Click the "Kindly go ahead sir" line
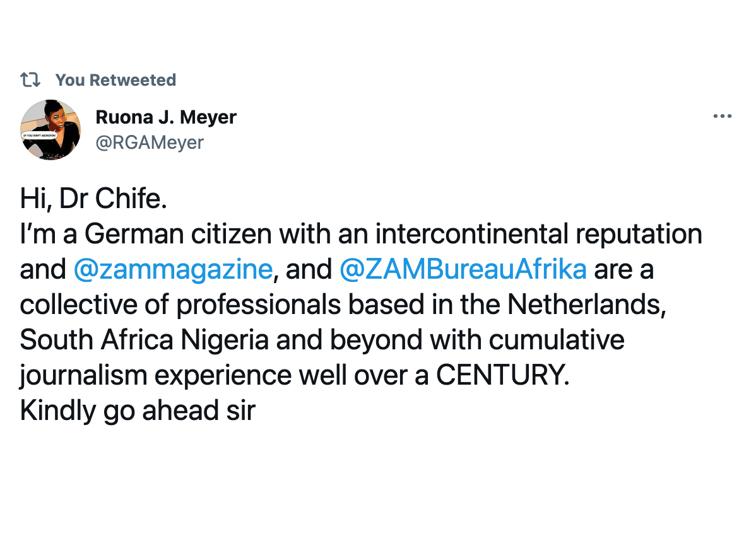The height and width of the screenshot is (536, 756). (138, 411)
